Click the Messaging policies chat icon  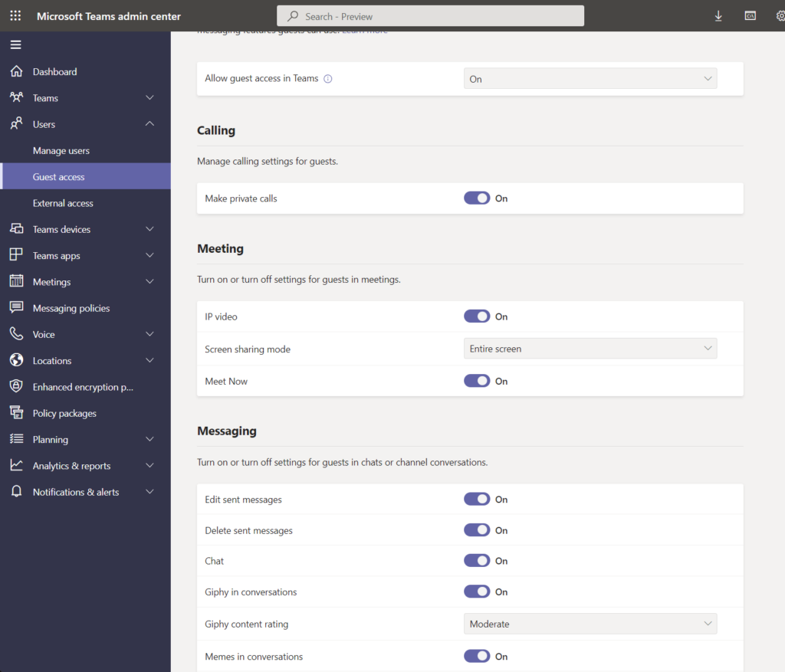click(17, 307)
